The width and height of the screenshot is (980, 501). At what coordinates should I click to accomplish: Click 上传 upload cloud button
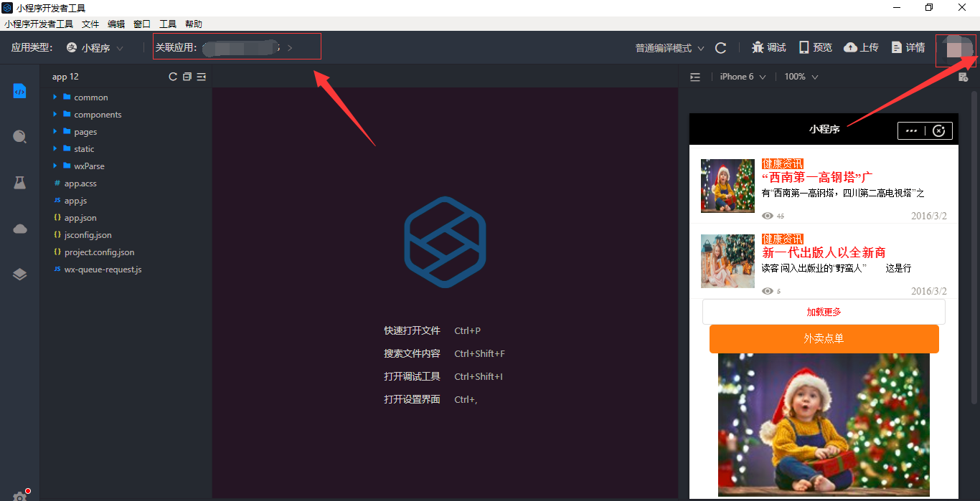[861, 47]
